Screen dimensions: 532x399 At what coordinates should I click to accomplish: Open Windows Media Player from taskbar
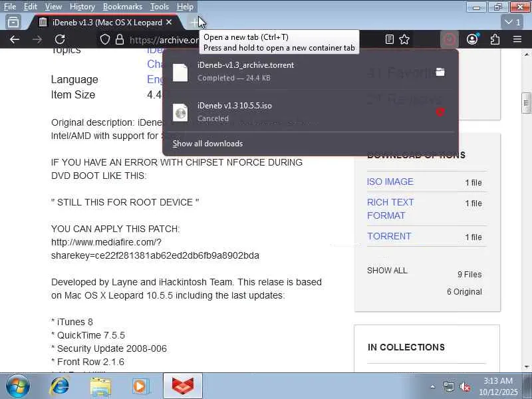pyautogui.click(x=141, y=386)
